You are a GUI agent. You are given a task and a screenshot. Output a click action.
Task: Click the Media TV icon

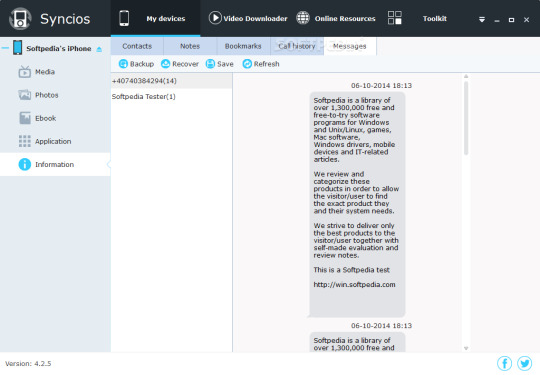[x=24, y=72]
